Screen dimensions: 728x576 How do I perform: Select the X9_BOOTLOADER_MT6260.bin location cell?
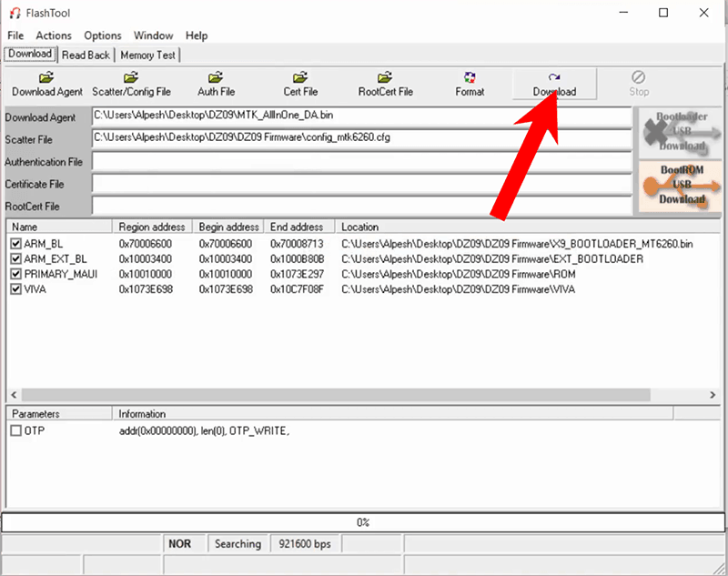point(517,244)
